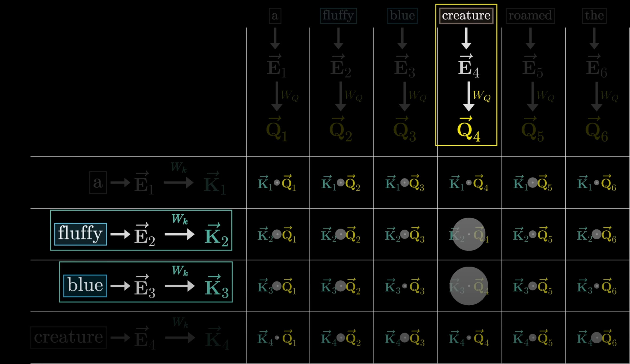The width and height of the screenshot is (630, 364).
Task: Click the teal K3 key vector symbol
Action: [x=216, y=287]
